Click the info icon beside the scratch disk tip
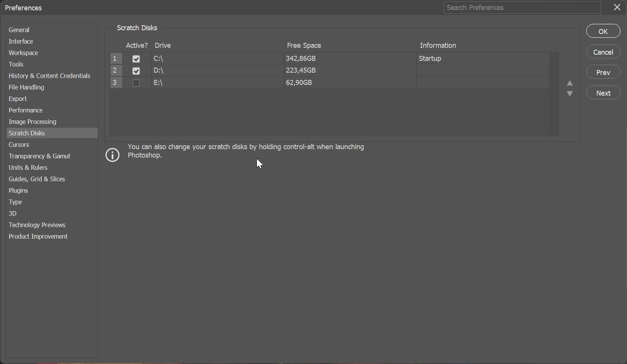 coord(112,155)
